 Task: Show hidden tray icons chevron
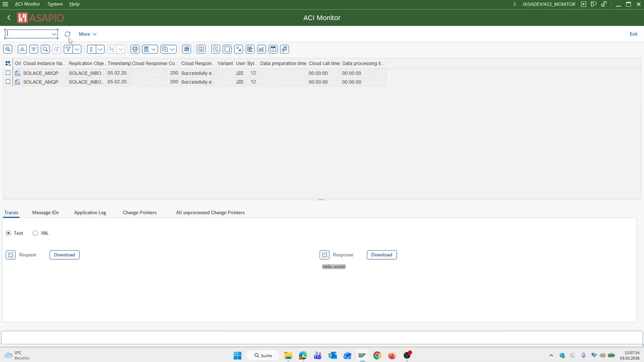(551, 355)
